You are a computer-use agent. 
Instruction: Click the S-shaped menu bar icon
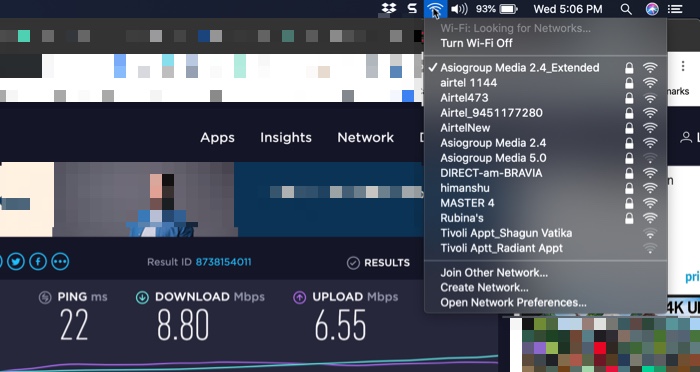(412, 8)
